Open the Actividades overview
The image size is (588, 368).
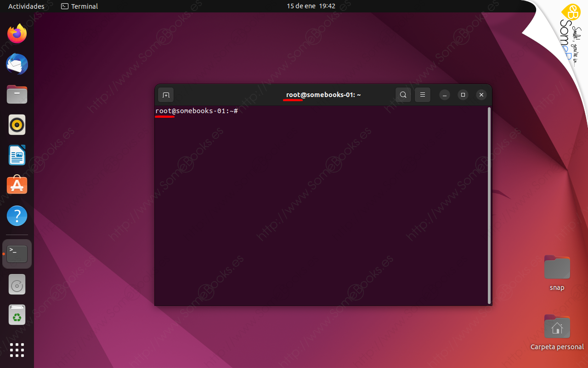tap(26, 6)
